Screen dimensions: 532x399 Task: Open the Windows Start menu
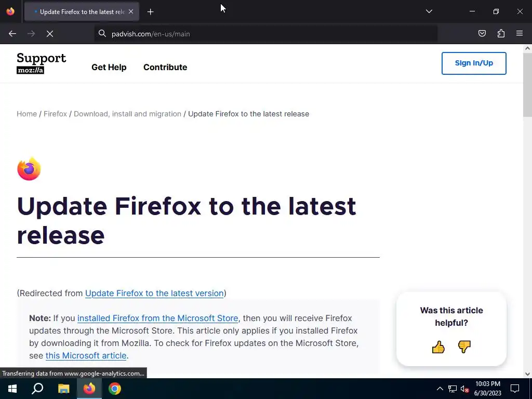tap(12, 389)
